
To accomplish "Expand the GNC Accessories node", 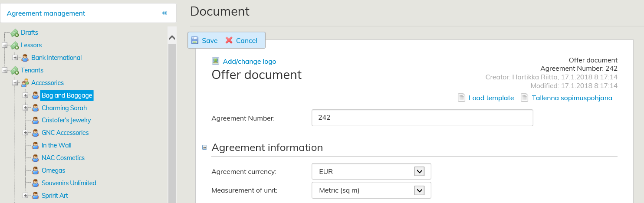I will (25, 133).
